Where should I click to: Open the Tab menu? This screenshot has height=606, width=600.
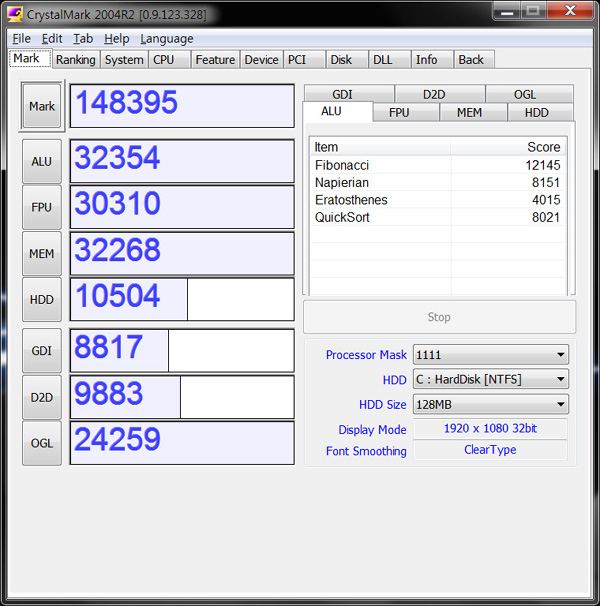pos(83,39)
